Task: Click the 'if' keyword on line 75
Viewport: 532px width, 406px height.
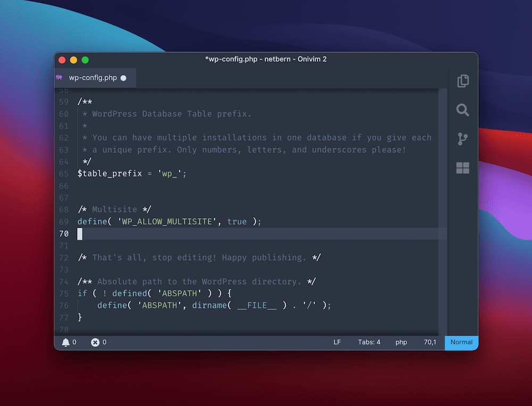Action: 82,294
